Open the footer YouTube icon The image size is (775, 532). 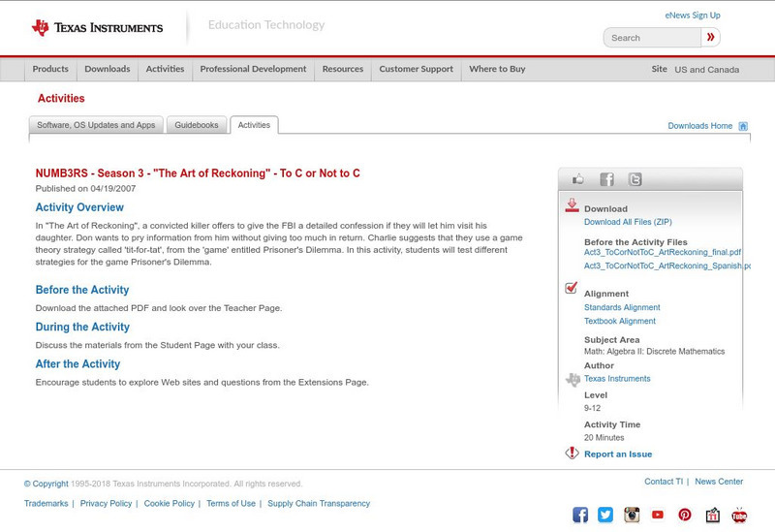coord(658,515)
